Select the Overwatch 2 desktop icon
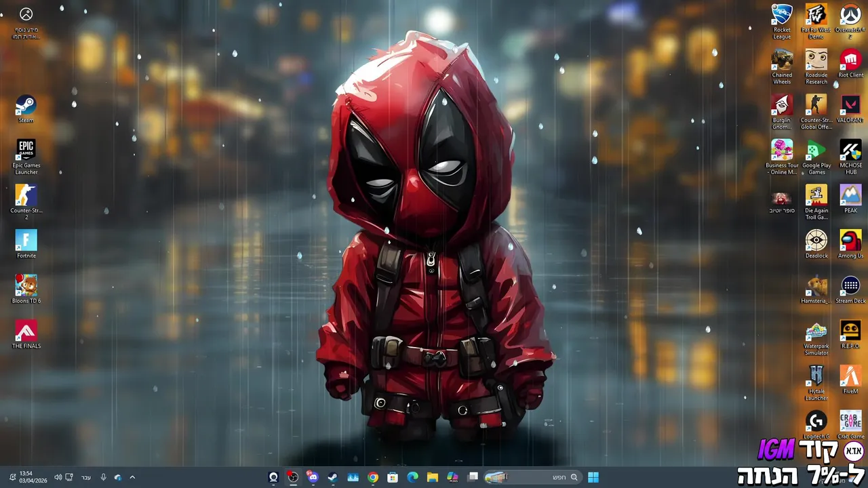Image resolution: width=868 pixels, height=488 pixels. 850,22
